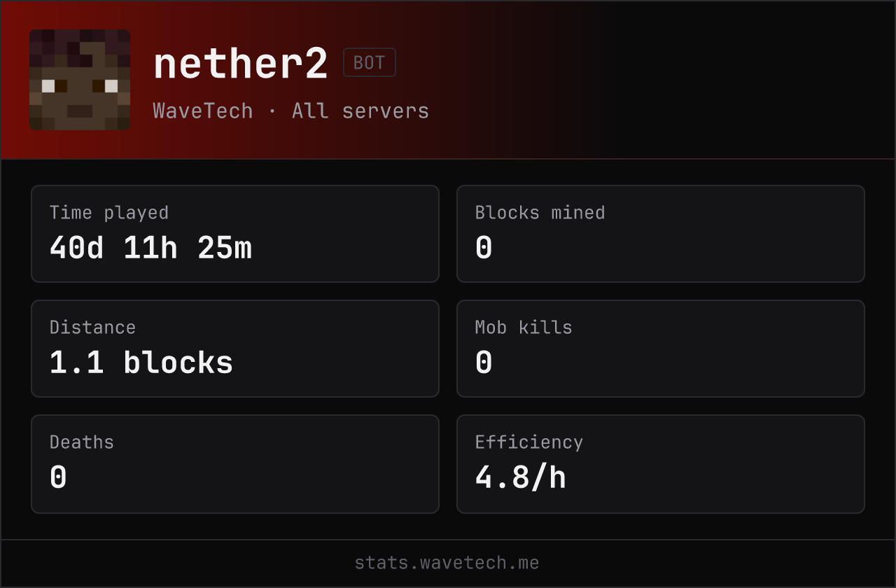Open the Distance stat card
Image resolution: width=896 pixels, height=588 pixels.
point(235,349)
